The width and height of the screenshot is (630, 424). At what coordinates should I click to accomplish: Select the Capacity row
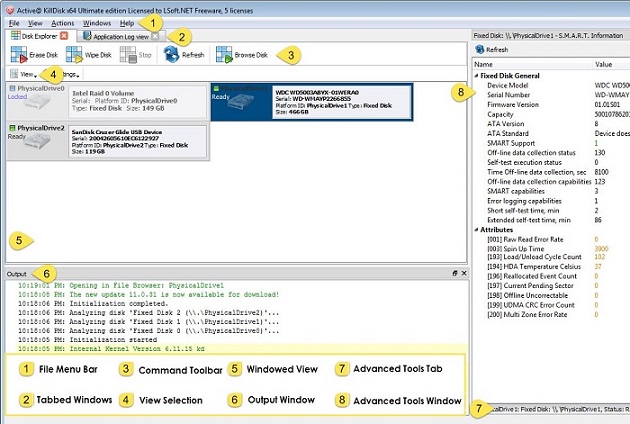551,114
